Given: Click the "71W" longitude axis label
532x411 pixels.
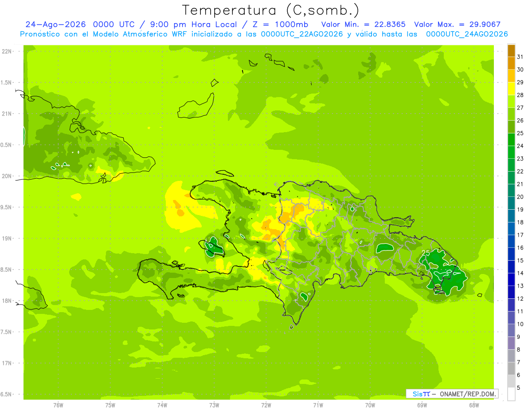Looking at the screenshot, I should point(318,405).
